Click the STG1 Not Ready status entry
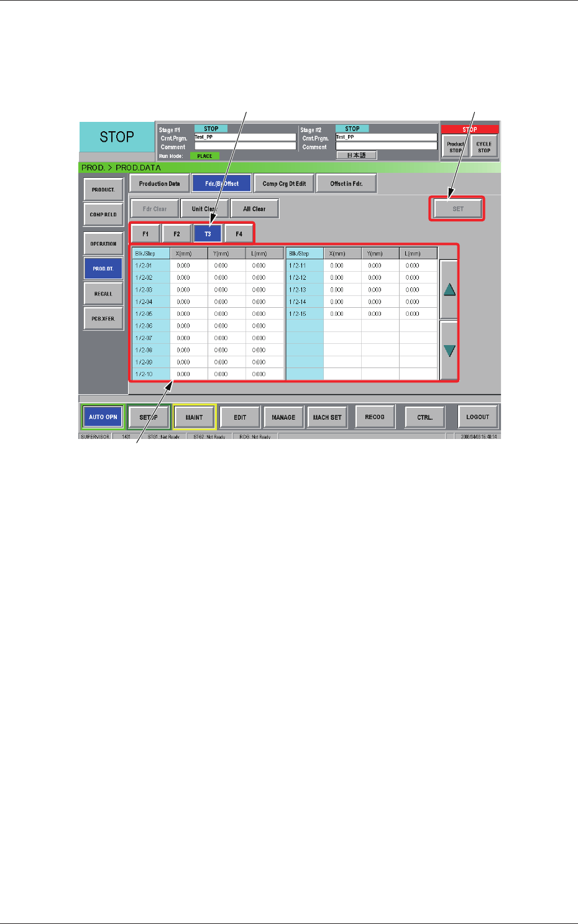Viewport: 578px width, 924px height. coord(163,437)
